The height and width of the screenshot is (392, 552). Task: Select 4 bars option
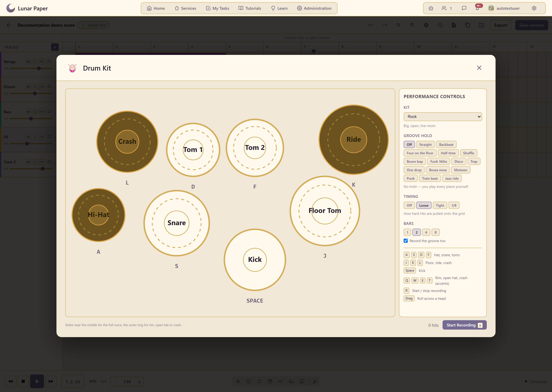426,232
